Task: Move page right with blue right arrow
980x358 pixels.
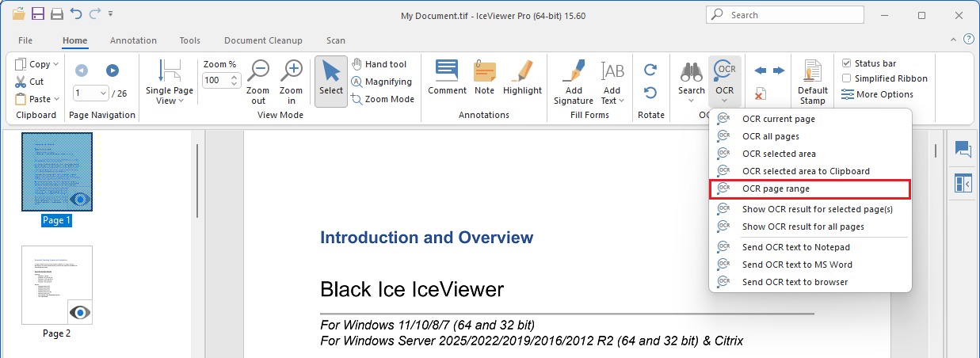Action: click(779, 70)
